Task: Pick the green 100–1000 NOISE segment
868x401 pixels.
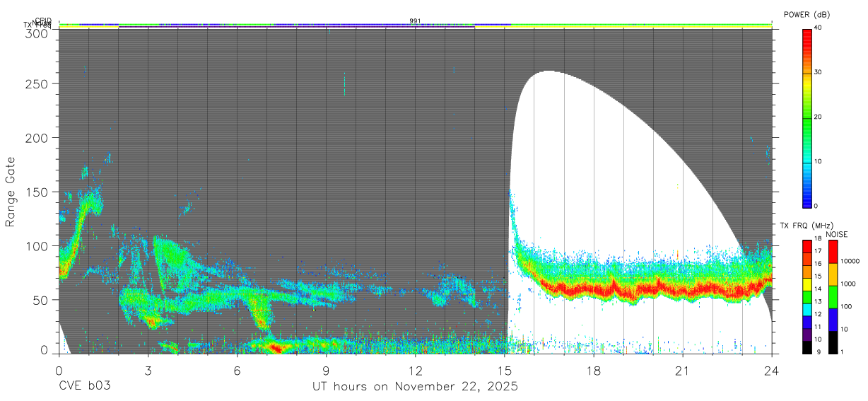Action: [833, 297]
